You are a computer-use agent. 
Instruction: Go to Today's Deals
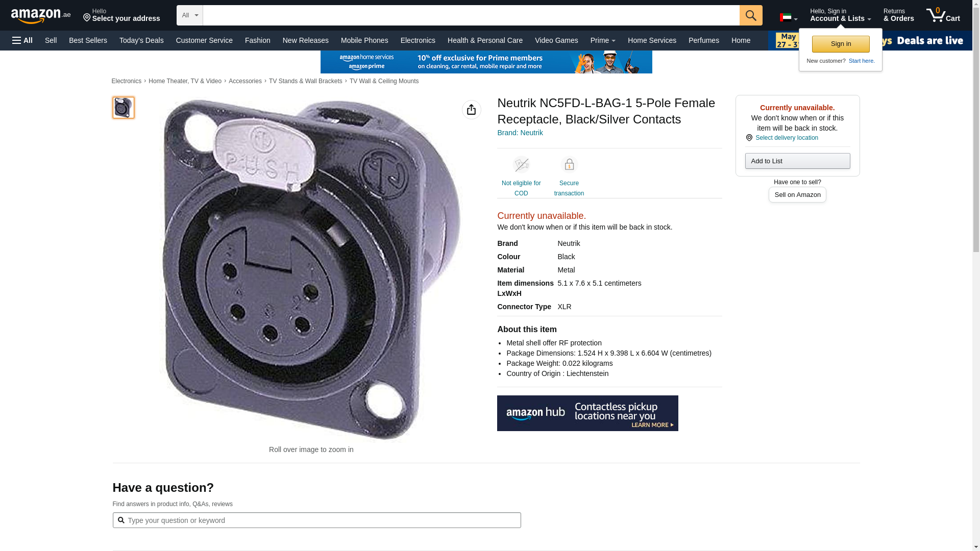(x=141, y=40)
